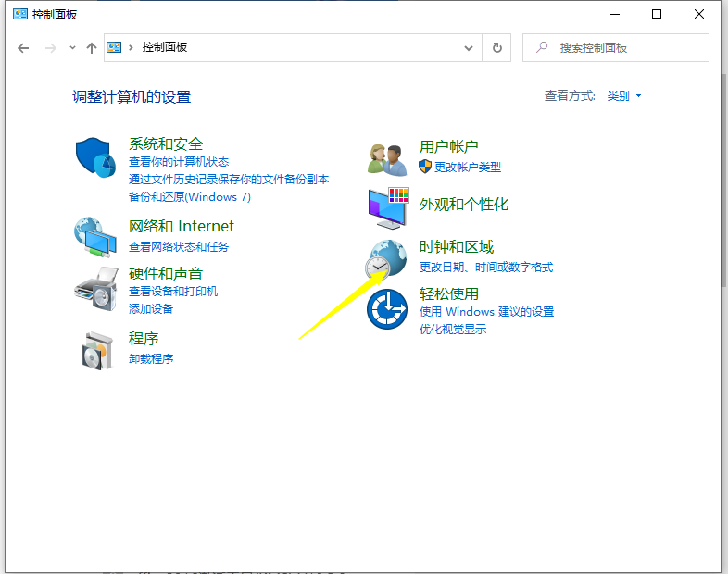This screenshot has height=574, width=728.
Task: Go up one level with up arrow
Action: pos(91,47)
